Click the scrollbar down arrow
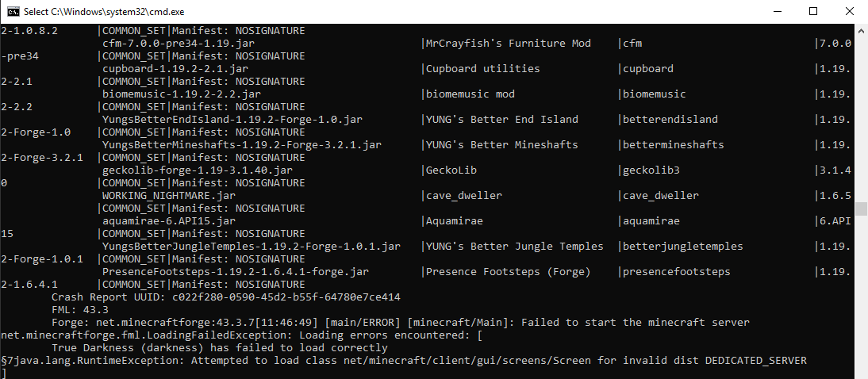 click(x=861, y=372)
